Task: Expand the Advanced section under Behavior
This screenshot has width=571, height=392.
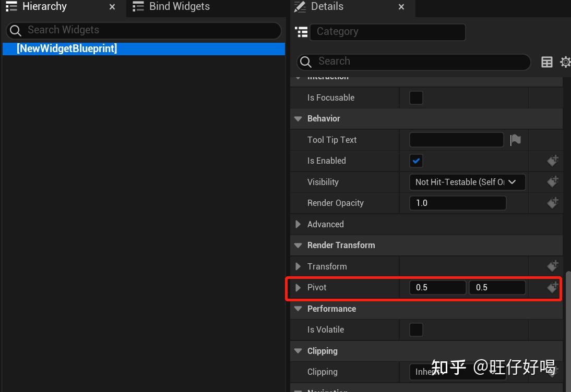Action: [298, 224]
